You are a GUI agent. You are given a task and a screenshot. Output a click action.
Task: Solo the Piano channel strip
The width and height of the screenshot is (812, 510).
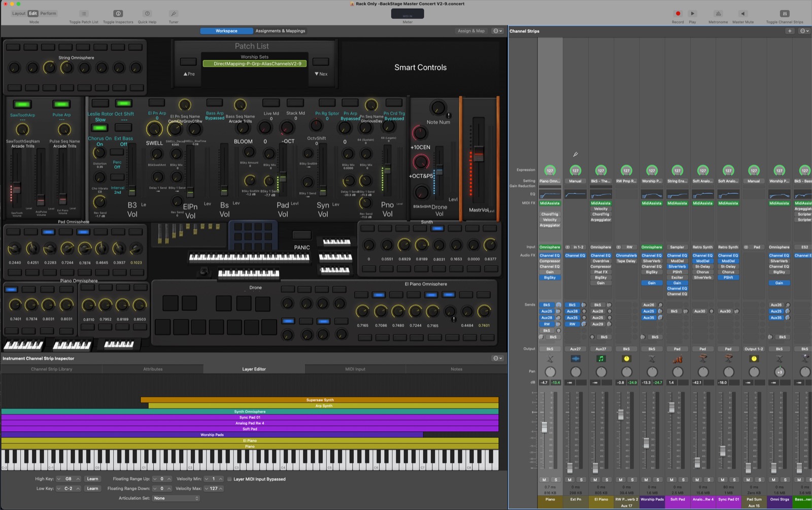pyautogui.click(x=556, y=480)
